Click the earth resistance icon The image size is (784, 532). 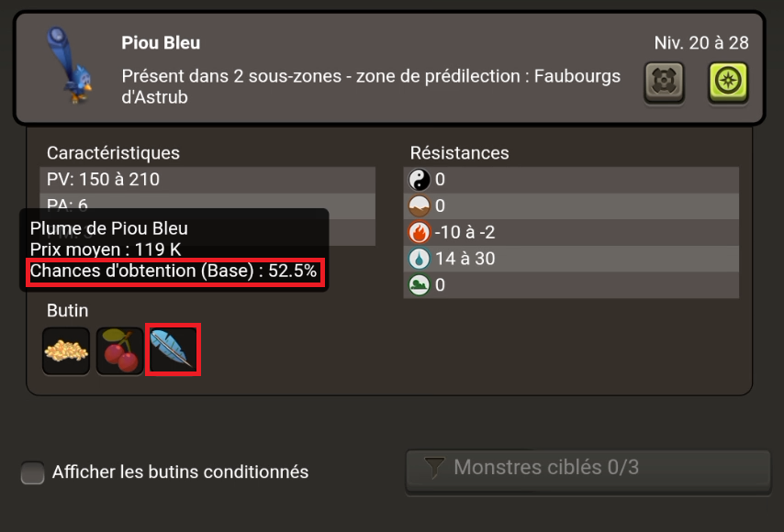point(419,205)
